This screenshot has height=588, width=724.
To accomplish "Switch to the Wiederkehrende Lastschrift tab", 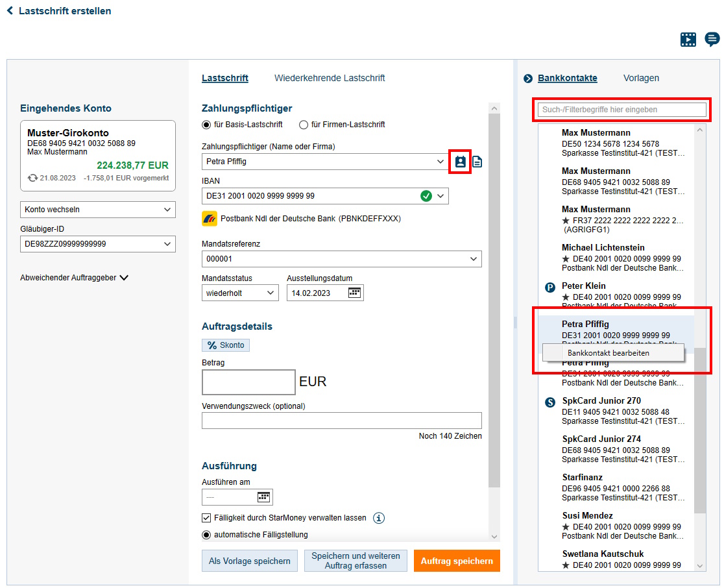I will (x=330, y=77).
